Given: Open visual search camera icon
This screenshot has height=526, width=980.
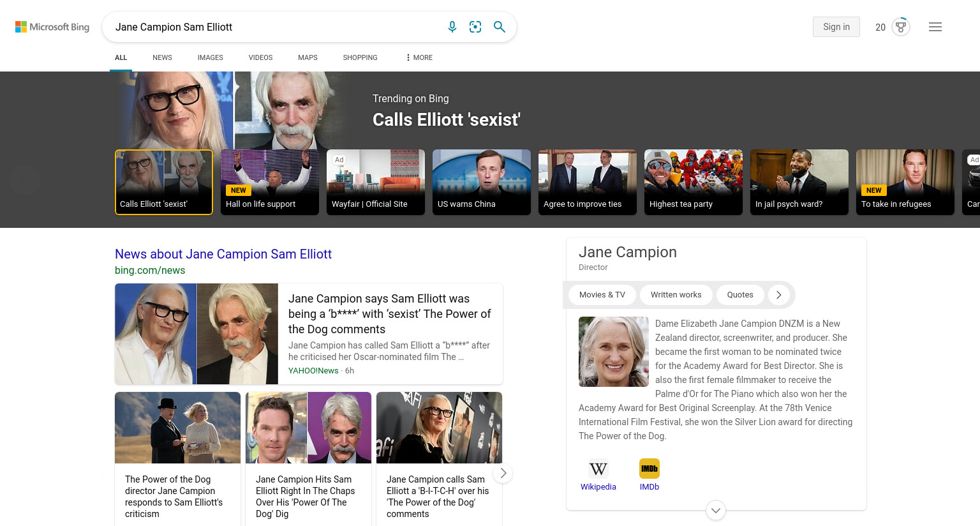Looking at the screenshot, I should click(x=475, y=27).
